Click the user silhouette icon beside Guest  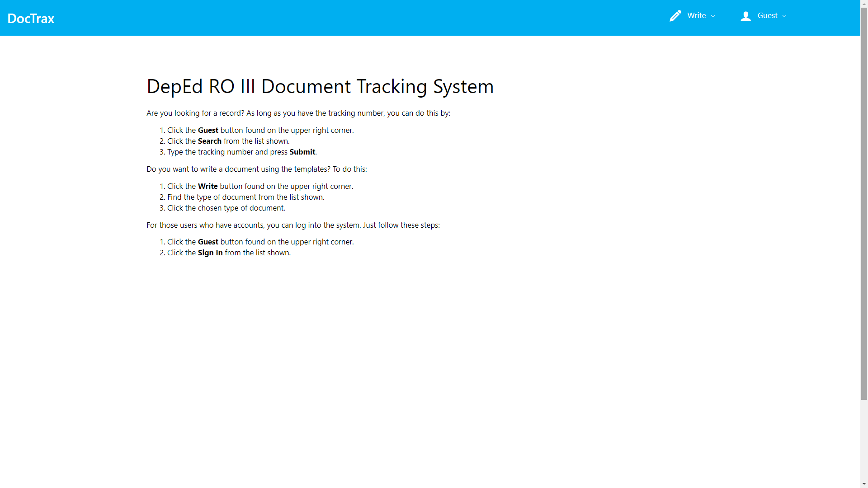pyautogui.click(x=745, y=16)
